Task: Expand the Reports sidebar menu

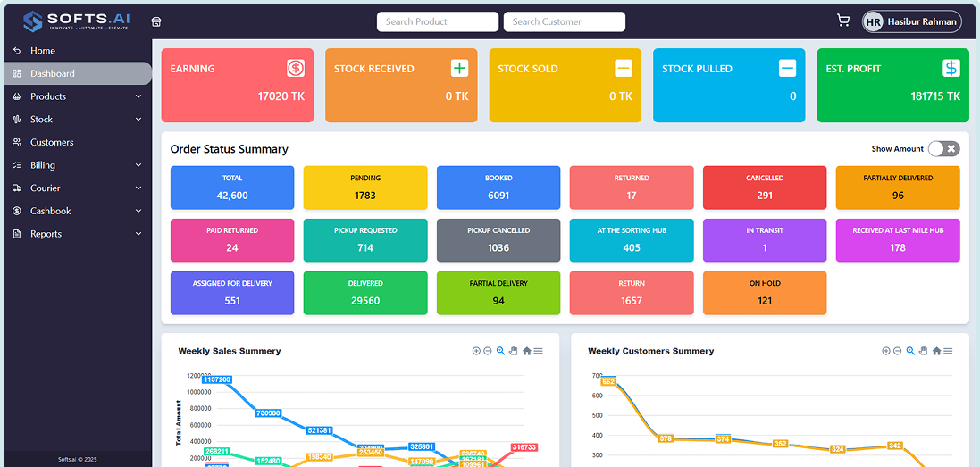Action: coord(76,234)
